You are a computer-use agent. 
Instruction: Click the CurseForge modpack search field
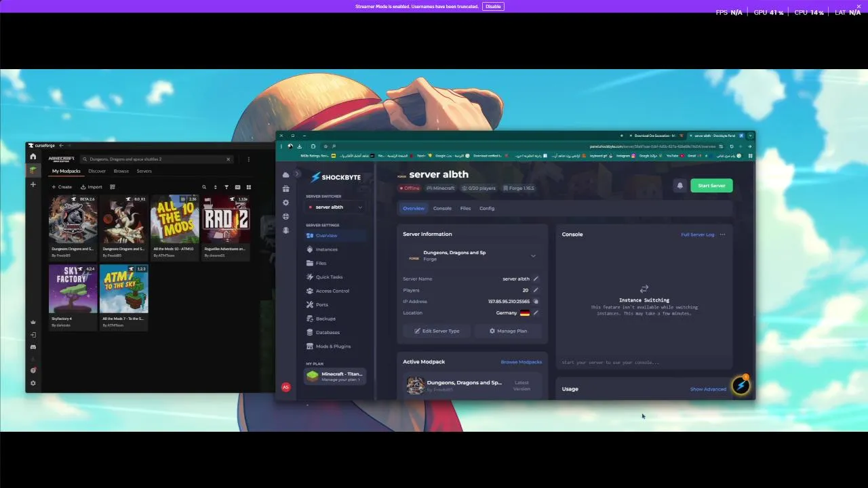[157, 159]
